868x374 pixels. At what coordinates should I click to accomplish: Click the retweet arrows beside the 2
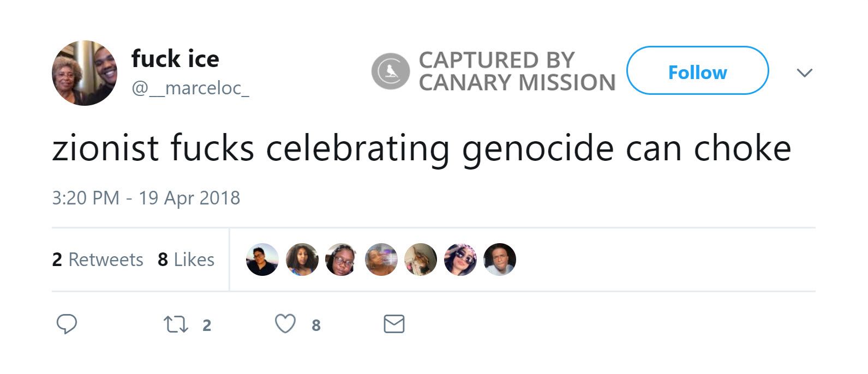click(174, 323)
